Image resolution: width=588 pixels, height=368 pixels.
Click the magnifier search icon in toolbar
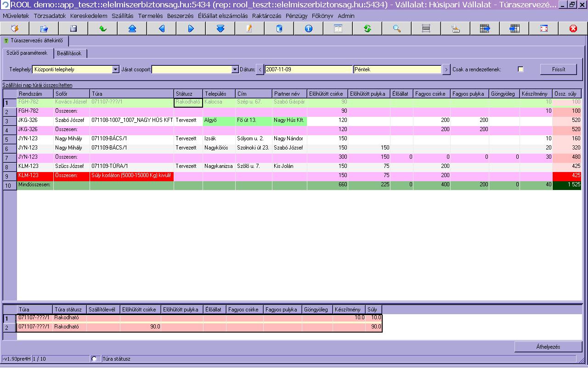[396, 29]
